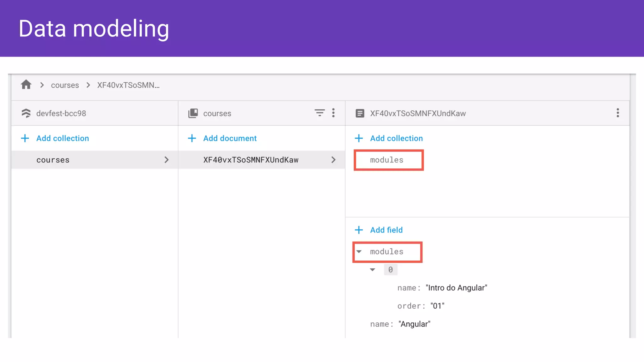
Task: Collapse the modules field triangle
Action: (x=359, y=252)
